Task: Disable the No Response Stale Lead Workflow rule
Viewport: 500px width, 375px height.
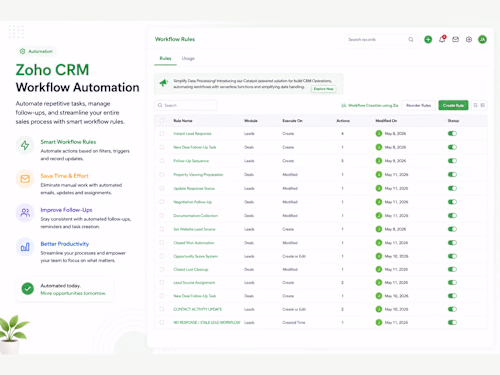Action: (x=452, y=322)
